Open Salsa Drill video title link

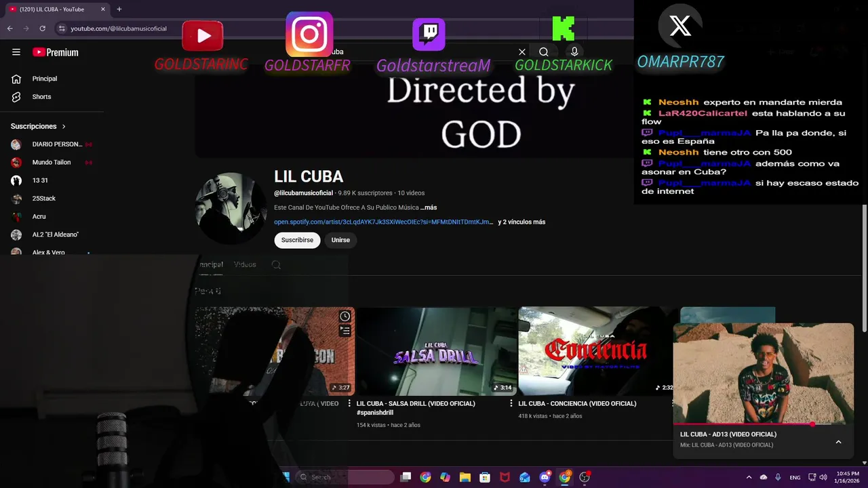point(416,407)
